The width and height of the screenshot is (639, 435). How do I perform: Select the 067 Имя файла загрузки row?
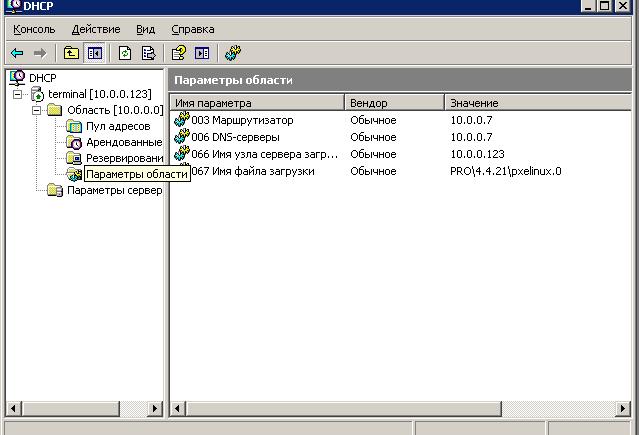(263, 171)
